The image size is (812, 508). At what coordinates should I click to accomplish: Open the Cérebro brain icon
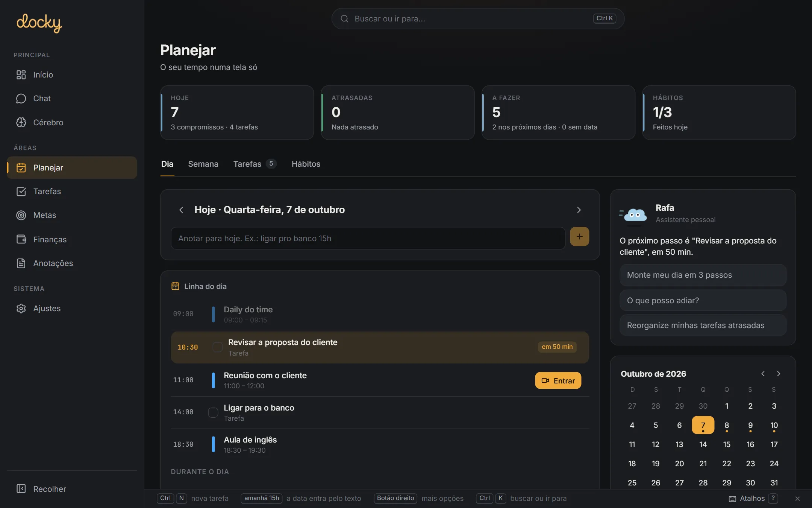tap(21, 122)
